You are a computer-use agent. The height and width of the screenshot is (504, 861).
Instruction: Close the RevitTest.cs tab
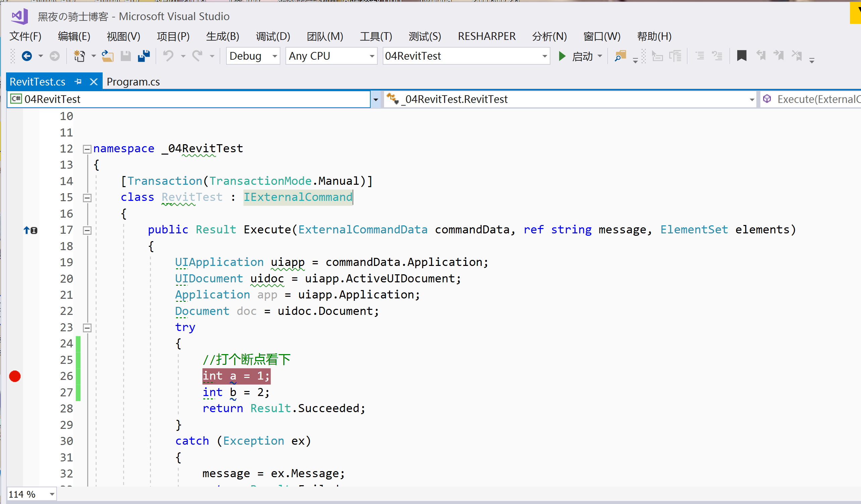pyautogui.click(x=94, y=82)
